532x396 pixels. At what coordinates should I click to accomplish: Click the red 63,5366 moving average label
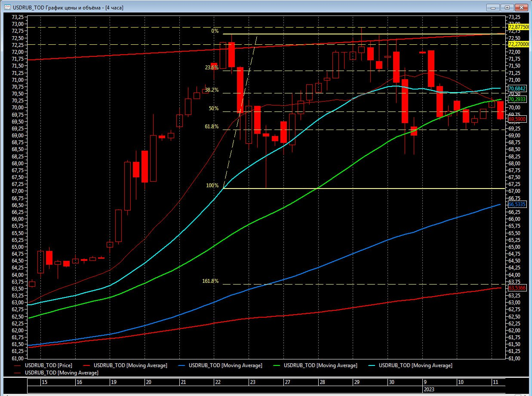(517, 288)
